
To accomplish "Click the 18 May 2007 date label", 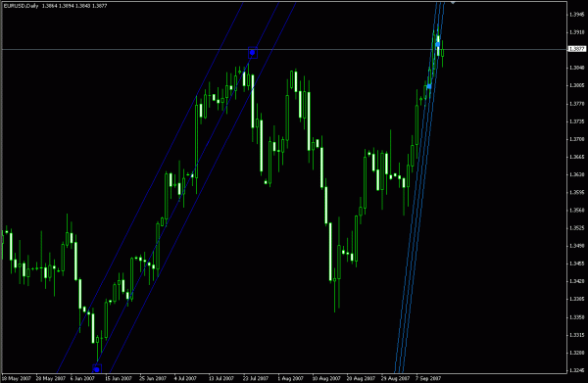I will point(17,378).
